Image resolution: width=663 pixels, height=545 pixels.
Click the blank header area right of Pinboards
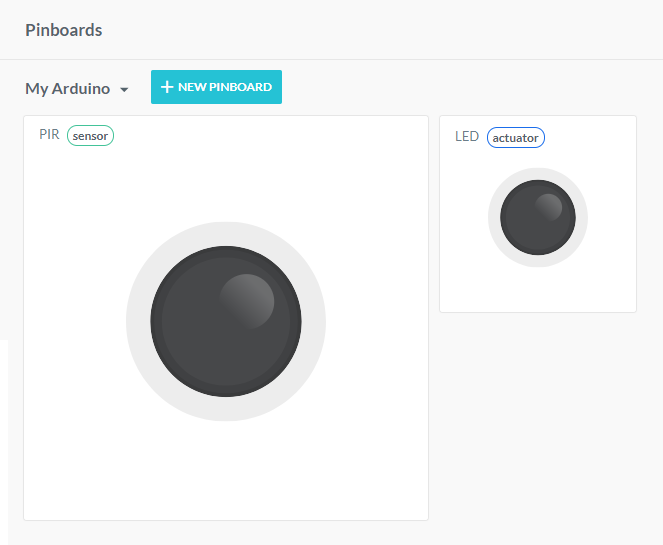click(x=400, y=30)
